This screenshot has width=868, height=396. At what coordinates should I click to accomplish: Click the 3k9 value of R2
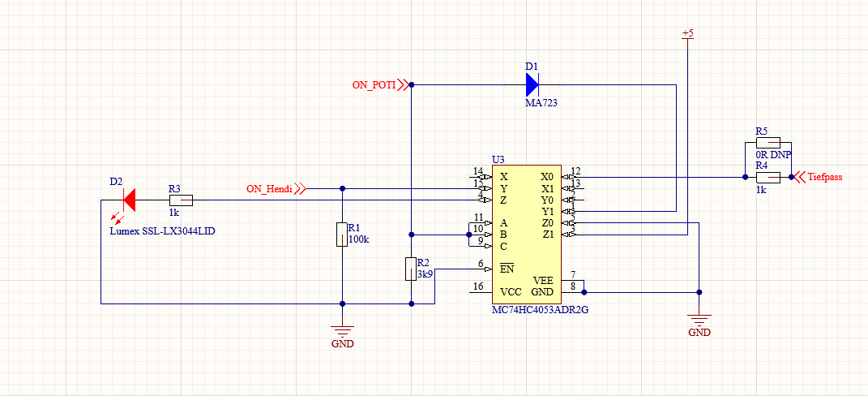[425, 274]
